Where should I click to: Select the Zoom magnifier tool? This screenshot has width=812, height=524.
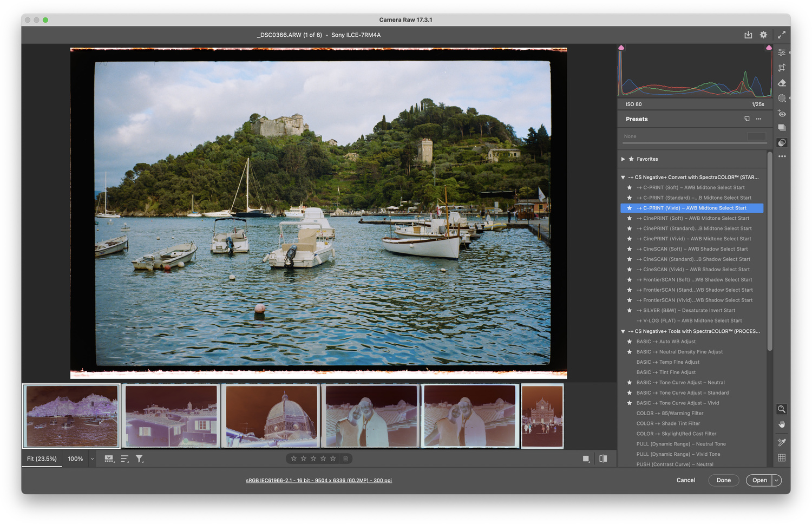click(x=782, y=409)
